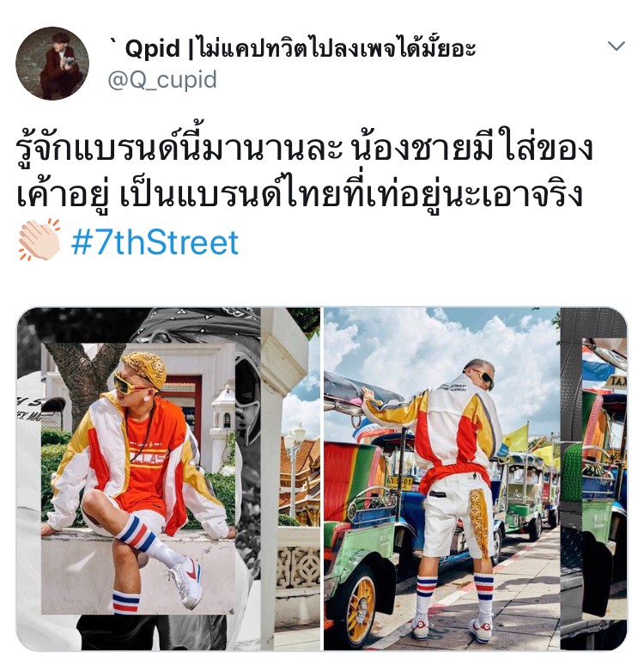Viewport: 644px width, 665px height.
Task: Open right photo of man beside tuk-tuks
Action: click(x=475, y=479)
